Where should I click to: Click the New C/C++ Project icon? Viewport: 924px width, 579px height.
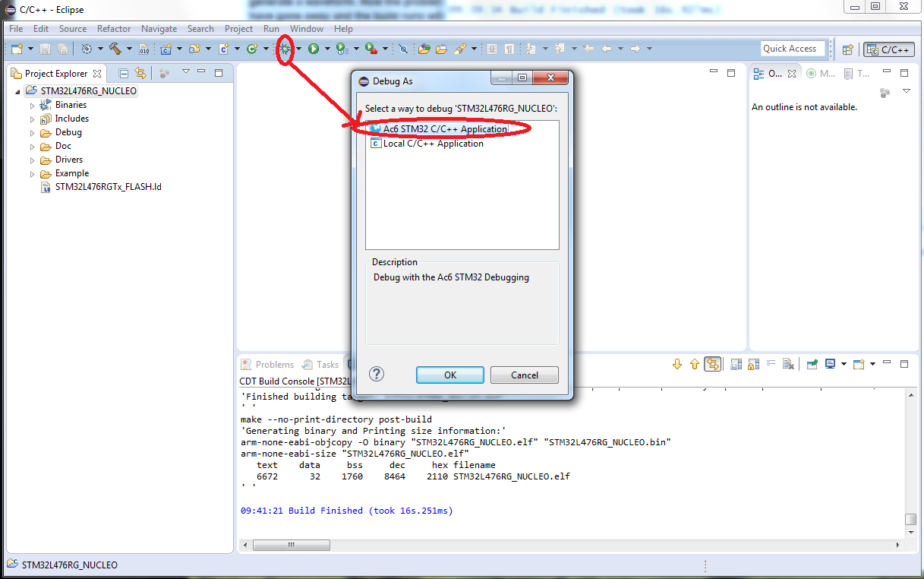(x=166, y=49)
